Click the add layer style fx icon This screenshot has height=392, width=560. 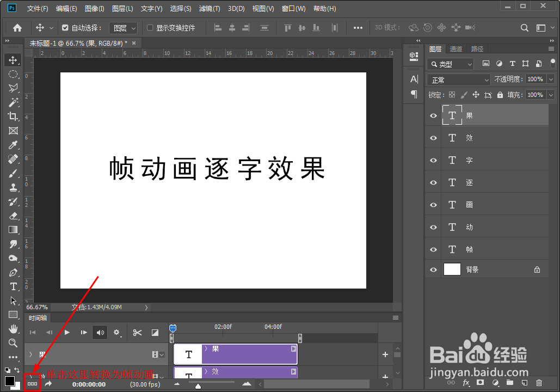[x=466, y=383]
